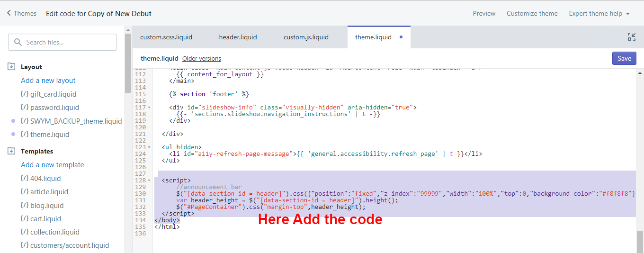Toggle fullscreen editor icon
The height and width of the screenshot is (253, 644).
(631, 37)
